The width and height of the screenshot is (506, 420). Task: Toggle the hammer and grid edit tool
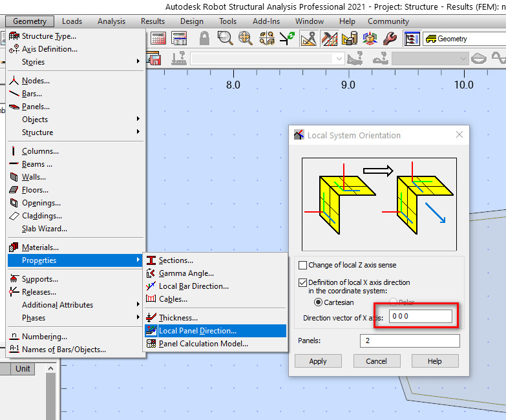(329, 38)
